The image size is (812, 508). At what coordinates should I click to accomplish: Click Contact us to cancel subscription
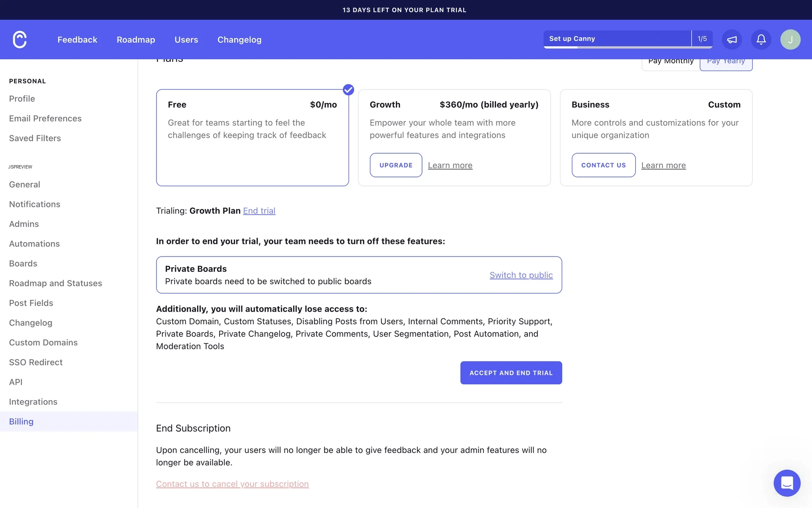coord(232,484)
